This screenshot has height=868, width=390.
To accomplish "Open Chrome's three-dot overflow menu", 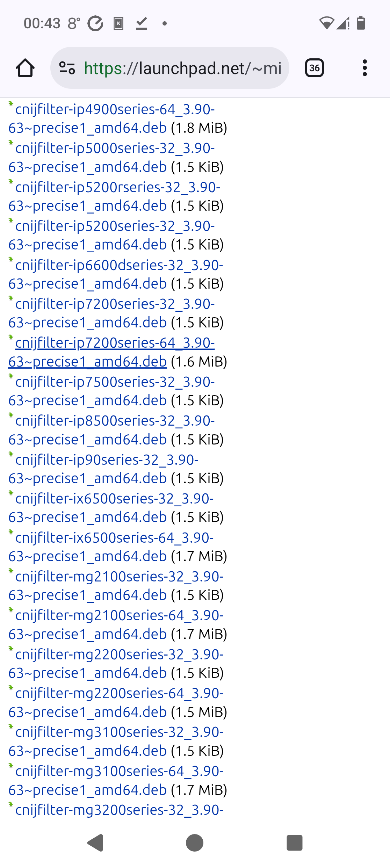I will coord(364,68).
